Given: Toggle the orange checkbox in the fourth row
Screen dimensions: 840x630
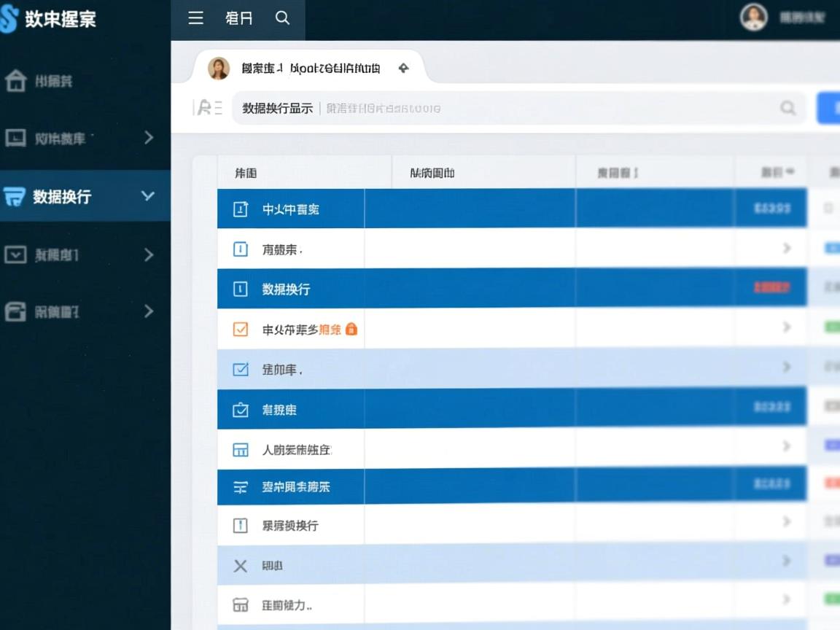Looking at the screenshot, I should [x=239, y=329].
